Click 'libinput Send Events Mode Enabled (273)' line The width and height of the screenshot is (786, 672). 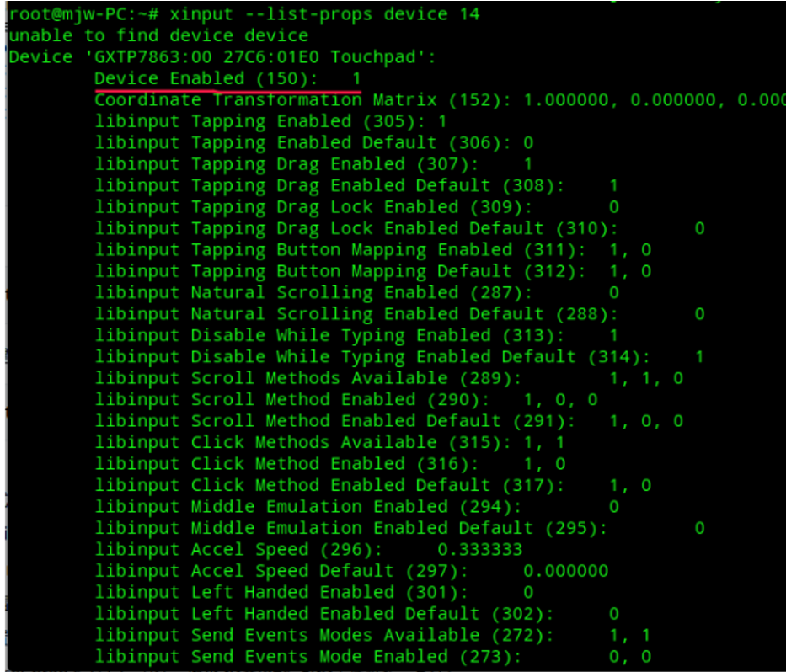pos(308,657)
